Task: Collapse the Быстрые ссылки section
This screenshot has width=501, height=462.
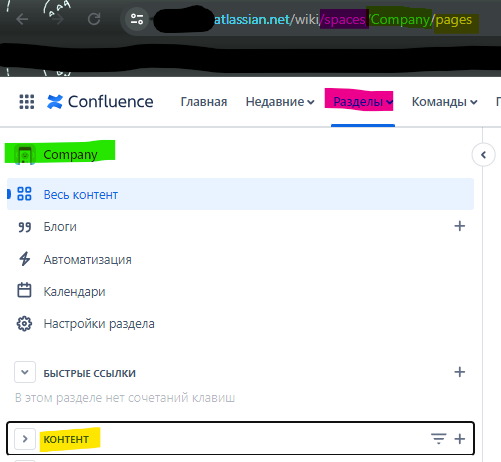Action: click(25, 372)
